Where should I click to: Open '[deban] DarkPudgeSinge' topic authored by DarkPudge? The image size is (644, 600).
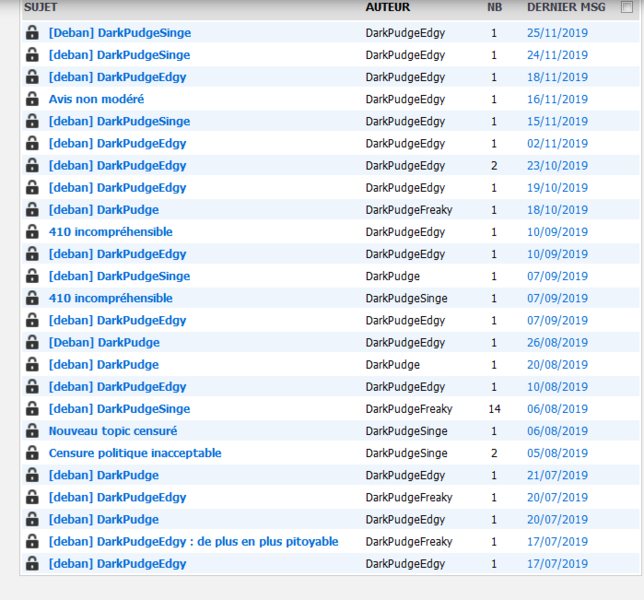[x=120, y=276]
